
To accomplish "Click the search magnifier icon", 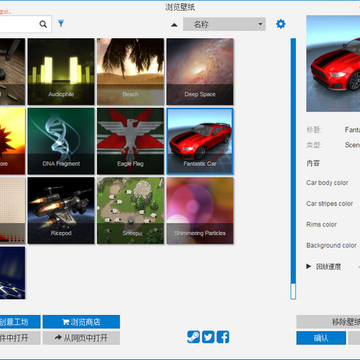I will pyautogui.click(x=43, y=24).
